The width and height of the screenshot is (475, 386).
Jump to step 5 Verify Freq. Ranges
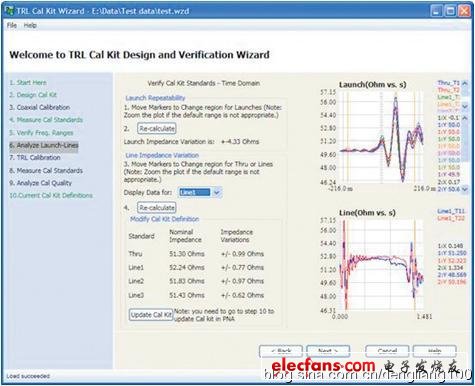[41, 133]
